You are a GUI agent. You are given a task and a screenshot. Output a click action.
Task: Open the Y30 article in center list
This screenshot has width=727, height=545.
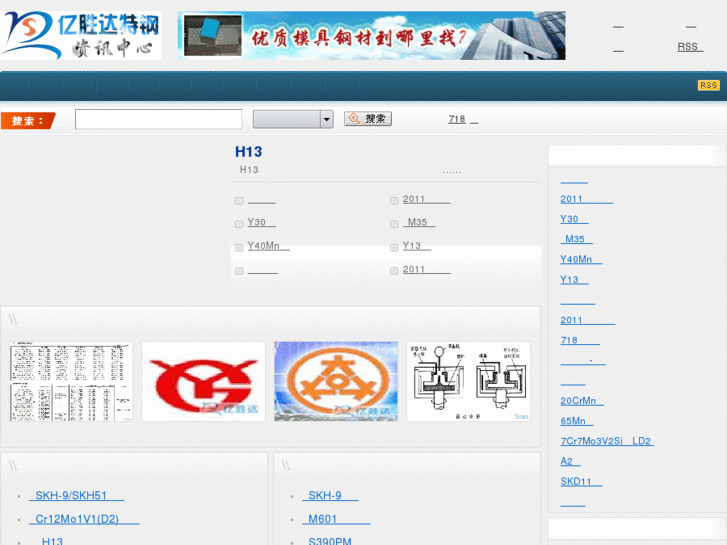click(x=261, y=222)
